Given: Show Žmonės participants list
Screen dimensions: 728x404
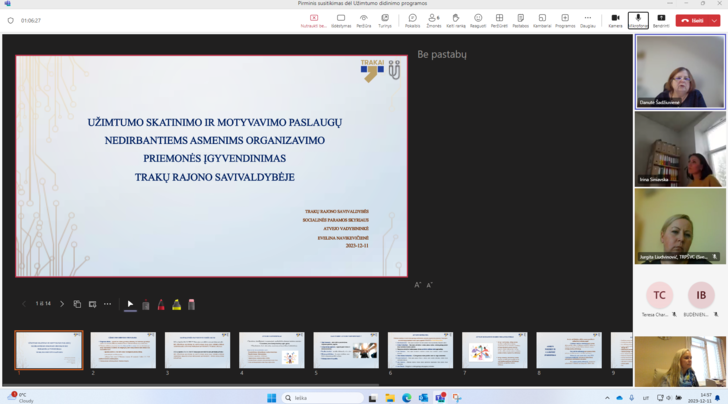Looking at the screenshot, I should pos(434,20).
